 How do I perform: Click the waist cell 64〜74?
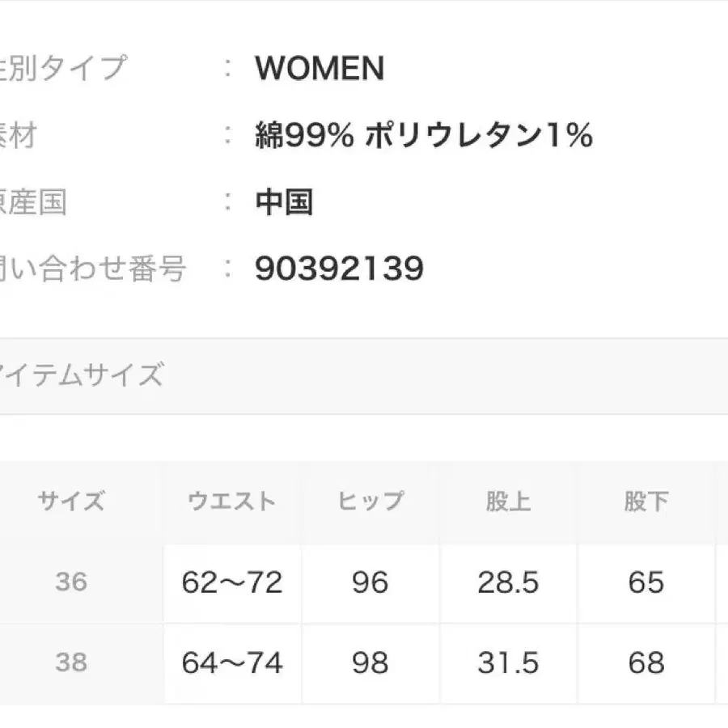click(x=231, y=663)
